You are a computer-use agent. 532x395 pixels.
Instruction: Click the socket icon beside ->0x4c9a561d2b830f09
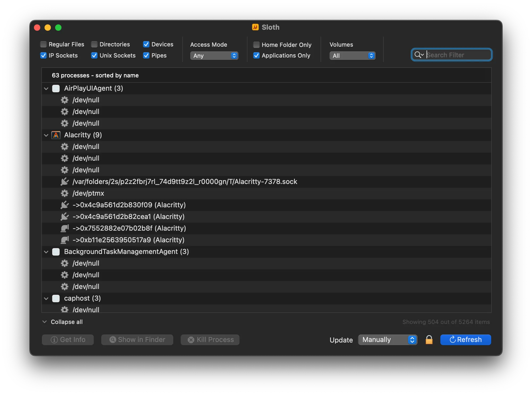coord(64,205)
